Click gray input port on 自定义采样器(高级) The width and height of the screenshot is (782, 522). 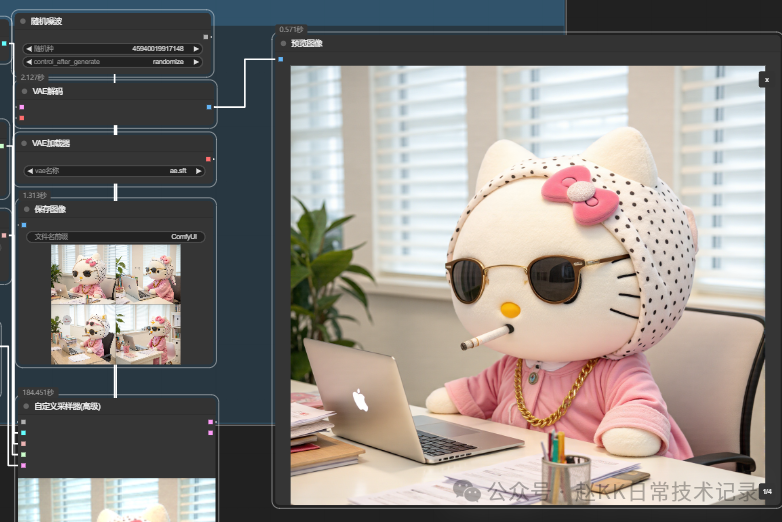pyautogui.click(x=23, y=422)
